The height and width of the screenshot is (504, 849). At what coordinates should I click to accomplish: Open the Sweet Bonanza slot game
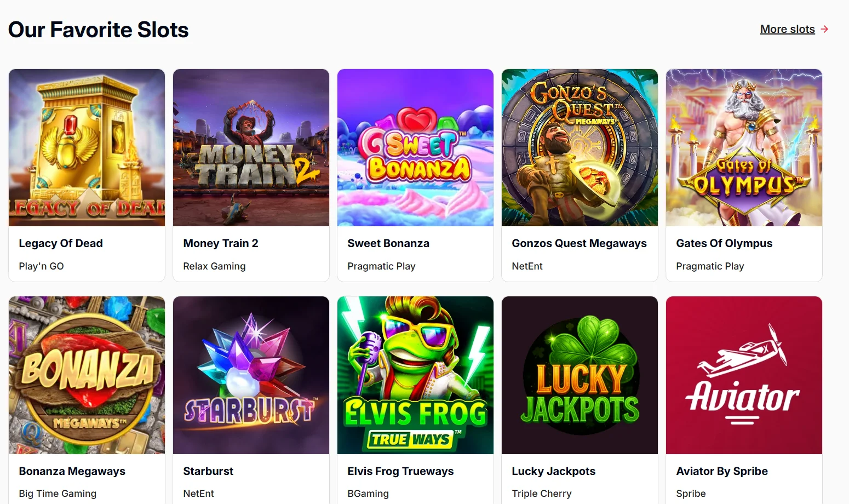click(415, 147)
